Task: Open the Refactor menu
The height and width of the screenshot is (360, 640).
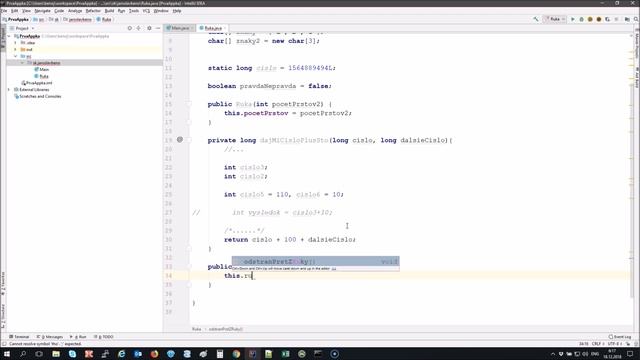Action: point(93,11)
